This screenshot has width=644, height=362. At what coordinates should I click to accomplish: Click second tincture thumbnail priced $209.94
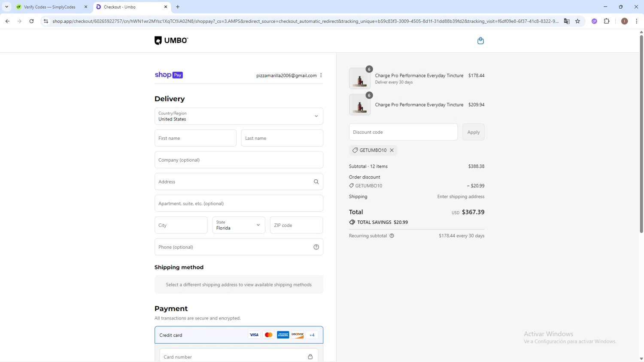click(360, 105)
